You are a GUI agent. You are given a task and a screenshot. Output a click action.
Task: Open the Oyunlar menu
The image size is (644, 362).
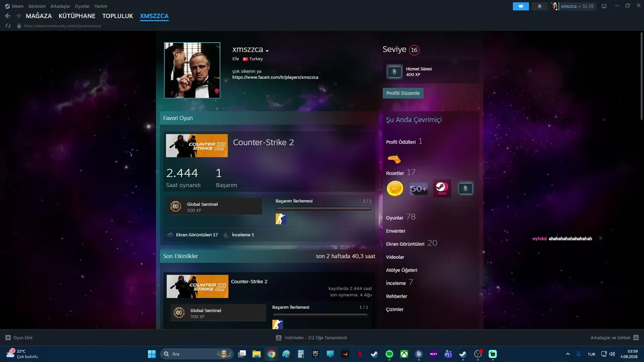83,6
